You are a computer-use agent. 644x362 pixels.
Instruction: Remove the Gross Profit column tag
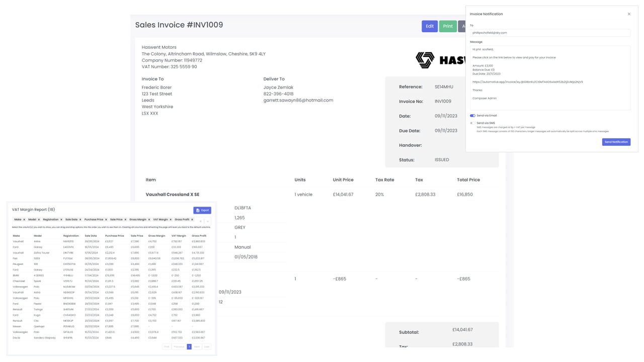(192, 220)
